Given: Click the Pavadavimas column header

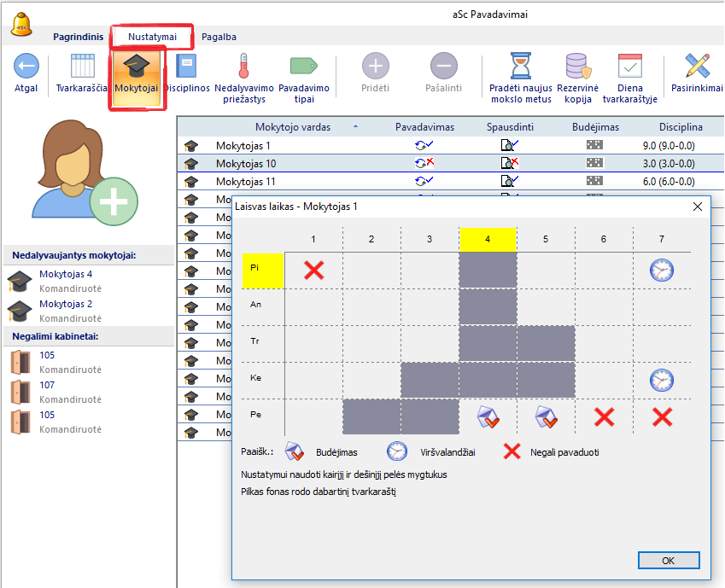Looking at the screenshot, I should 424,127.
